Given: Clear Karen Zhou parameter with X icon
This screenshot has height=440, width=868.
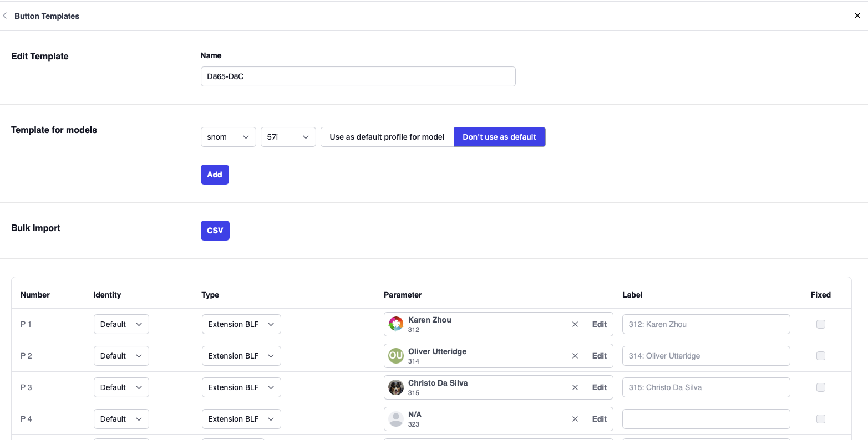Looking at the screenshot, I should pos(575,325).
